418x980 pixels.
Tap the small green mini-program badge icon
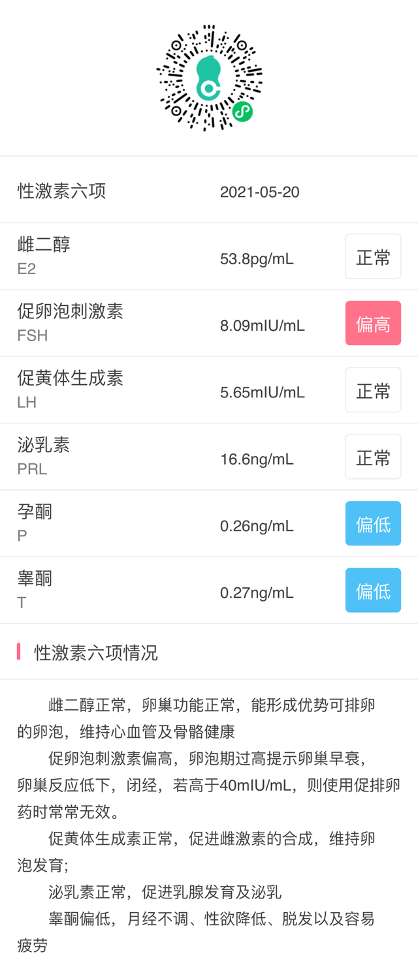coord(242,112)
